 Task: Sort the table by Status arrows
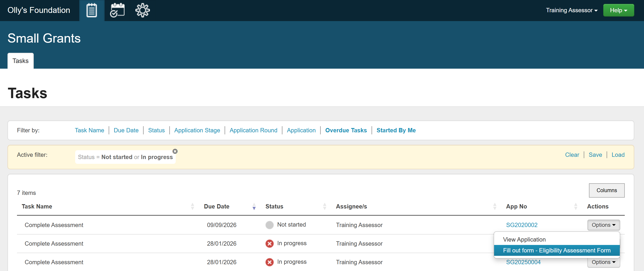pyautogui.click(x=324, y=206)
